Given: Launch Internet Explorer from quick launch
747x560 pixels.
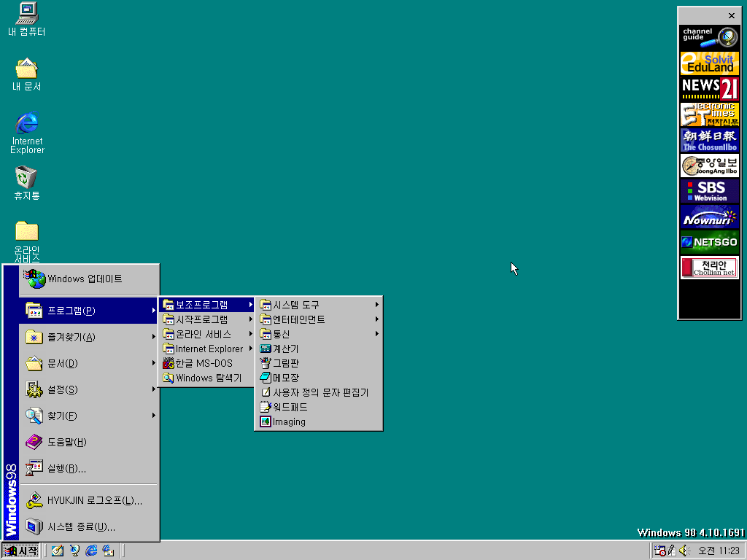Looking at the screenshot, I should pos(91,551).
